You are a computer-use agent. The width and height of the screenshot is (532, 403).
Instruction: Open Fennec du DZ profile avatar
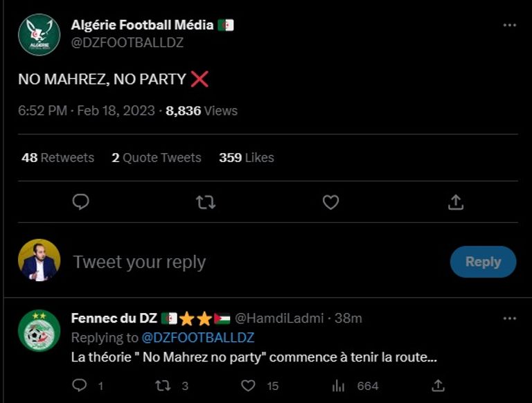(39, 330)
